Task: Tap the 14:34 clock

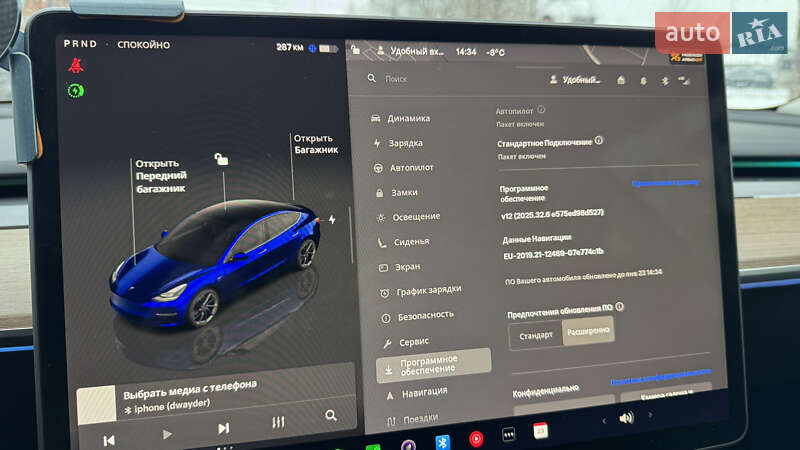Action: 465,52
